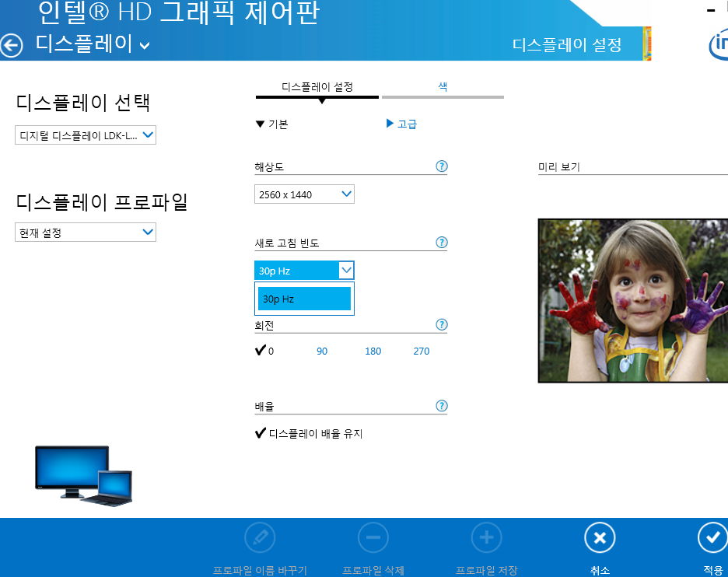Click the striped strip beside 디스플레이 설정

(x=647, y=44)
